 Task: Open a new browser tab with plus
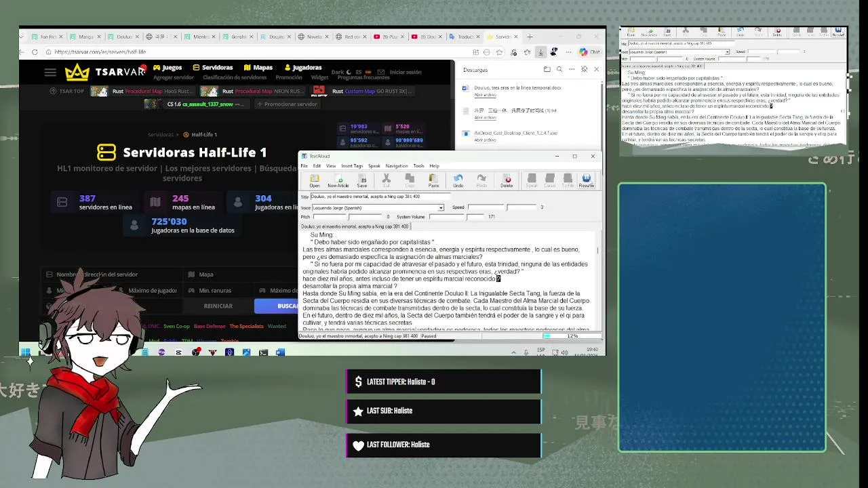click(x=530, y=37)
